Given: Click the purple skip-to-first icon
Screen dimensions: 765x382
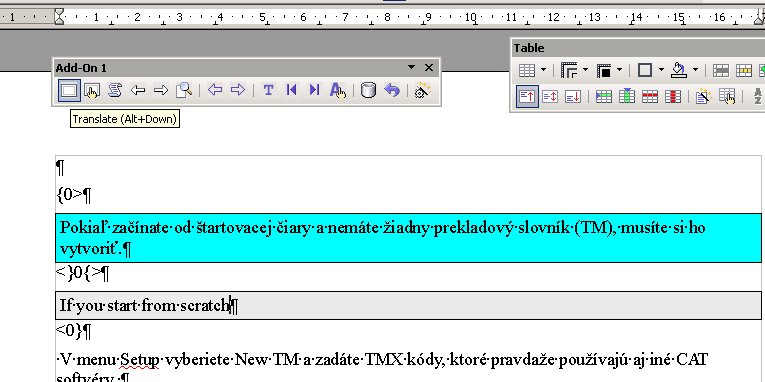Looking at the screenshot, I should (291, 90).
